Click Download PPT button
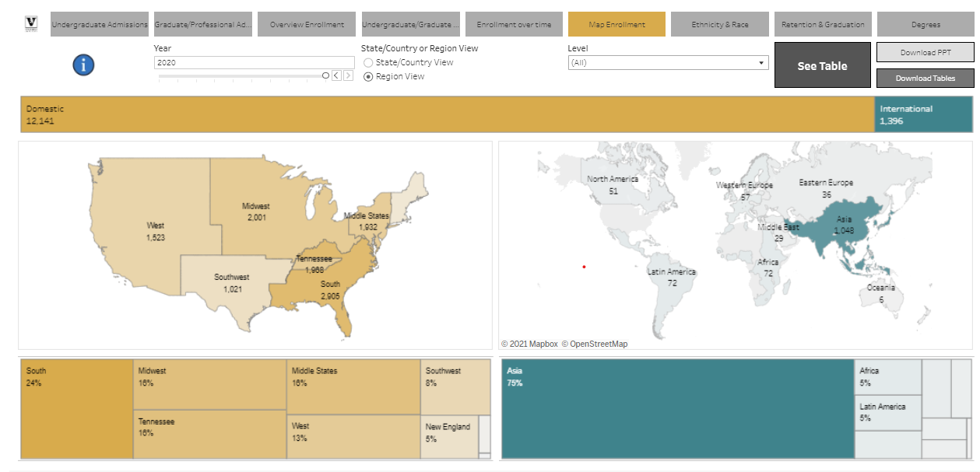 [925, 52]
